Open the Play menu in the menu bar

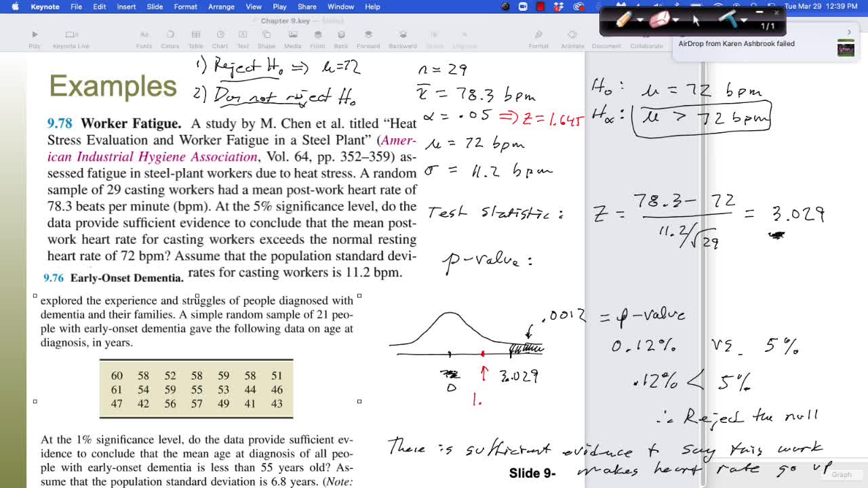[279, 7]
